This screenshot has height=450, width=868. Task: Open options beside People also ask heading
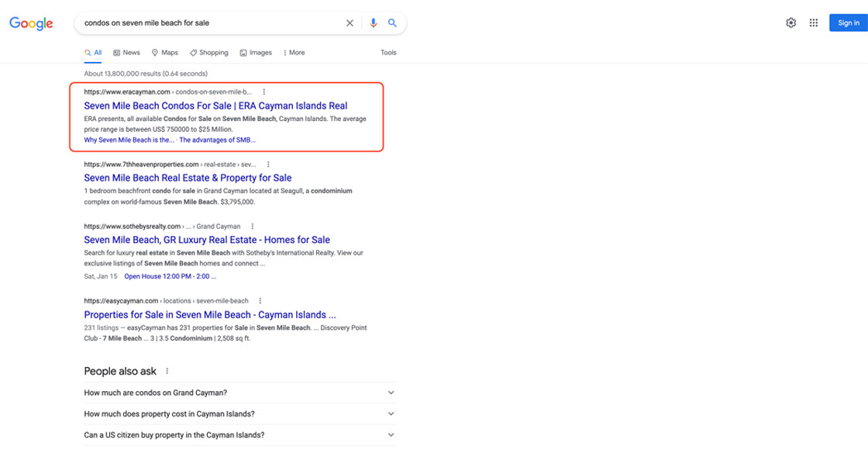click(167, 372)
